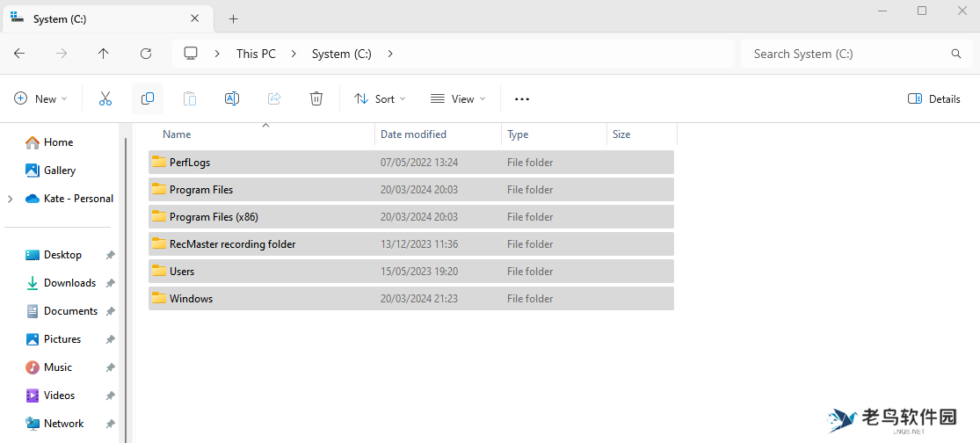Image resolution: width=980 pixels, height=443 pixels.
Task: Open the See more three-dots menu
Action: tap(522, 99)
